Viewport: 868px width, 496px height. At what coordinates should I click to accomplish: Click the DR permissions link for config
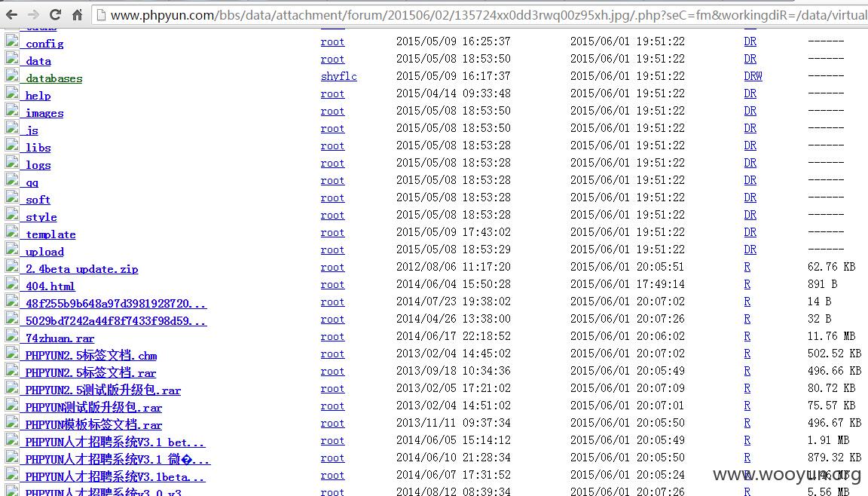pyautogui.click(x=750, y=41)
